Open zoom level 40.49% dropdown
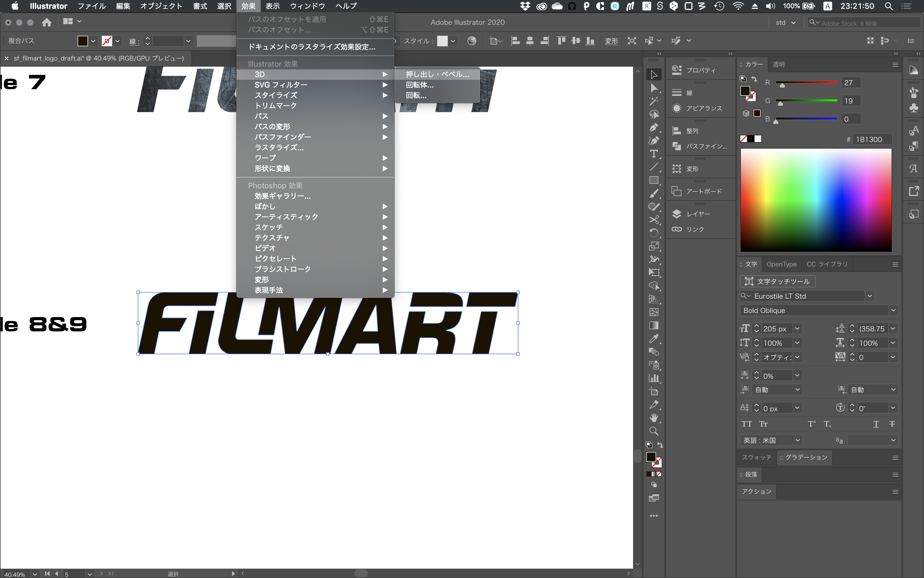This screenshot has width=924, height=578. (x=35, y=574)
